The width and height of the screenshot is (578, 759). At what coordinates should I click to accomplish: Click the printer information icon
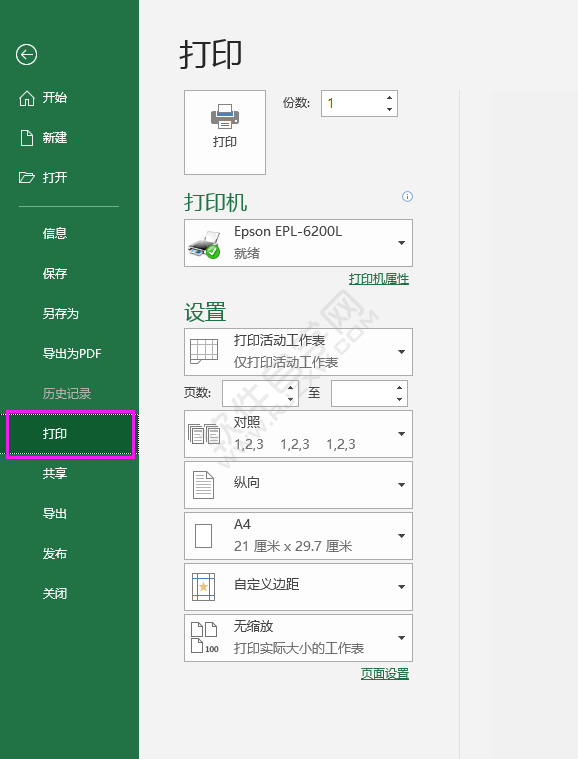(408, 197)
